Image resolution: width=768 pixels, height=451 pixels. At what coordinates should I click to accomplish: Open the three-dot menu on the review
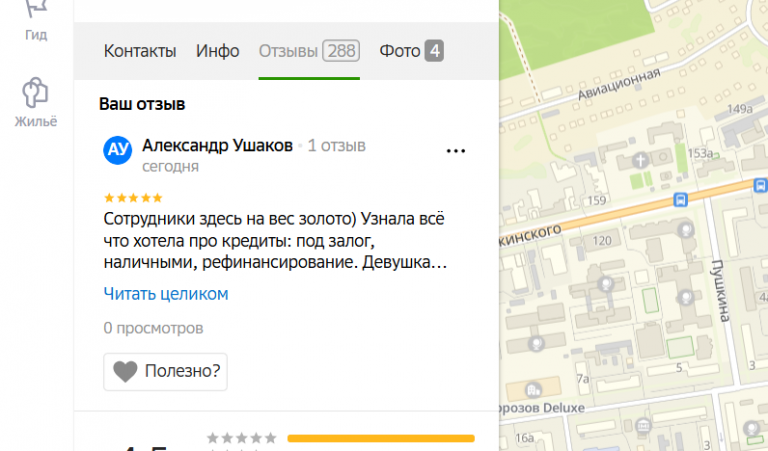(x=456, y=151)
